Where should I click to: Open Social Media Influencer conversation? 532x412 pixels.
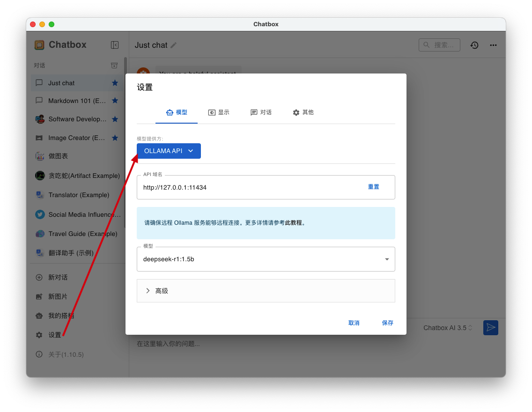pyautogui.click(x=77, y=214)
